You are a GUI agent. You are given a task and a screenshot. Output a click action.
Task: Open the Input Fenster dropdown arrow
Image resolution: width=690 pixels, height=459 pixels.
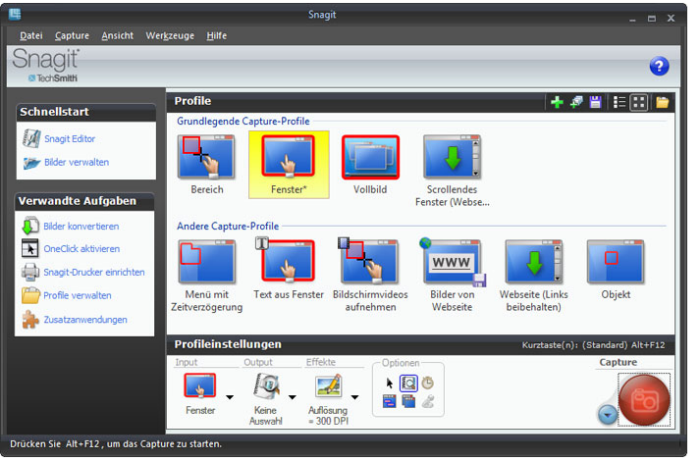230,397
